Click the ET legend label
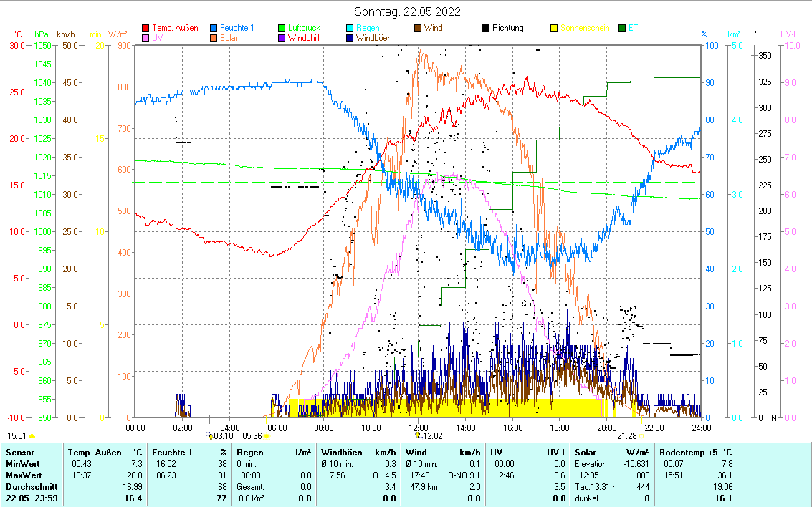Viewport: 812px width, 507px height. tap(633, 28)
